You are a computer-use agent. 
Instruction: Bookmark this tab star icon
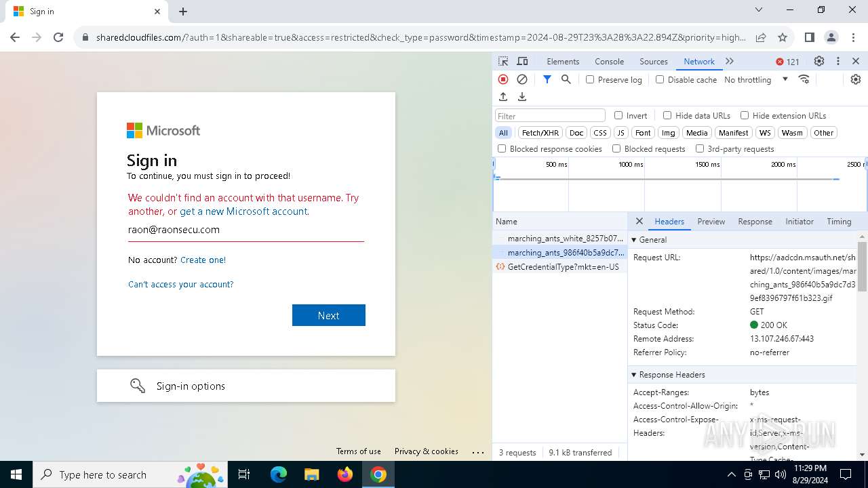(783, 37)
